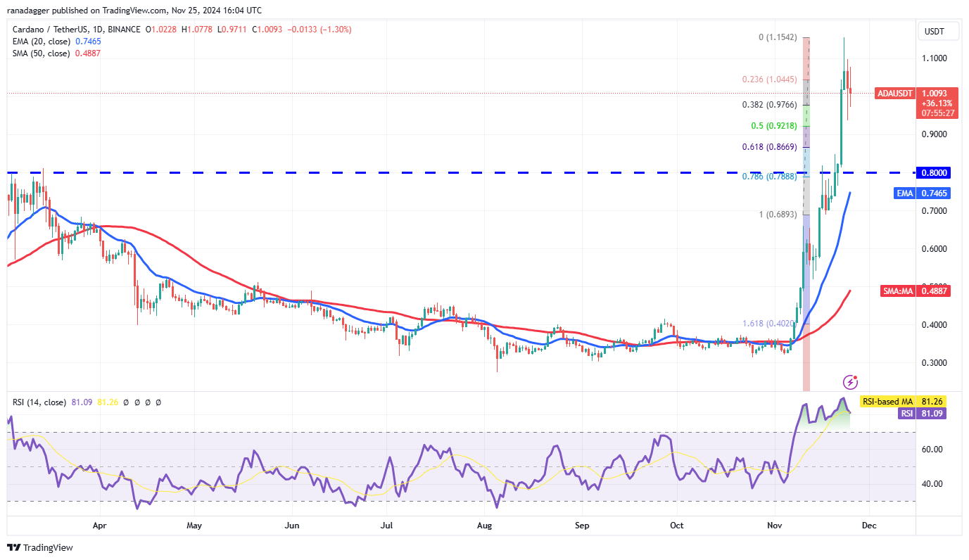Click the -0.0133 (-1.30%) change value
Image resolution: width=969 pixels, height=560 pixels.
tap(318, 30)
